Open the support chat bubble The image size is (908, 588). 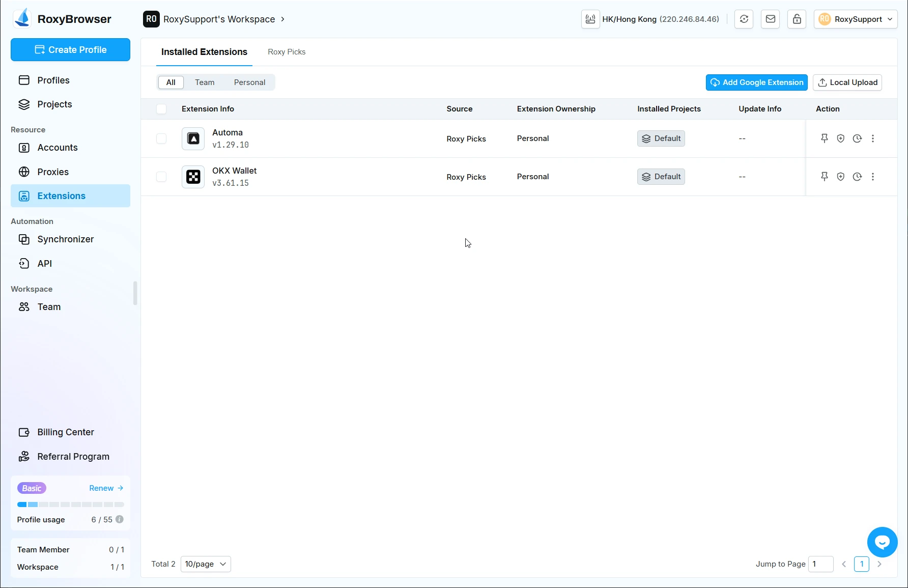coord(882,542)
